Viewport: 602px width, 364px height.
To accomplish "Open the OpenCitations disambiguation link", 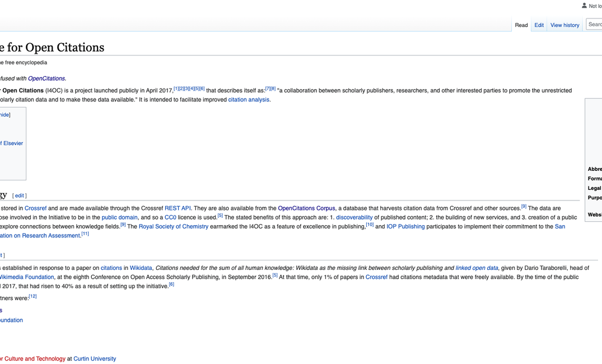I will (x=46, y=78).
